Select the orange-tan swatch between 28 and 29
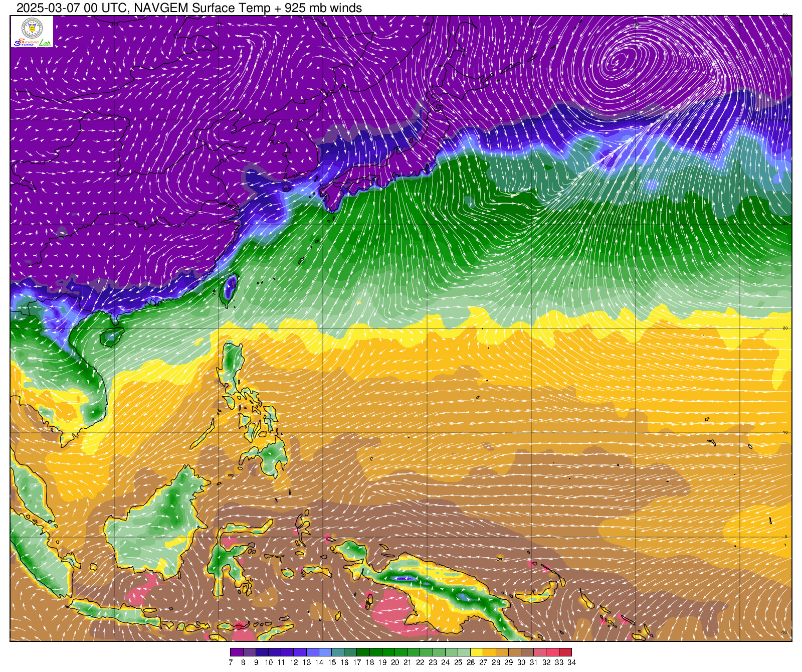Image resolution: width=802 pixels, height=672 pixels. coord(502,652)
